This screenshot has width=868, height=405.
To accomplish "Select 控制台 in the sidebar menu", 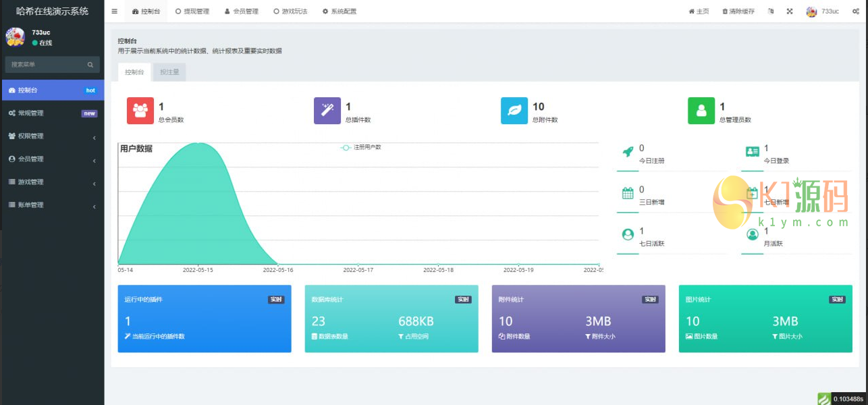I will [x=52, y=90].
